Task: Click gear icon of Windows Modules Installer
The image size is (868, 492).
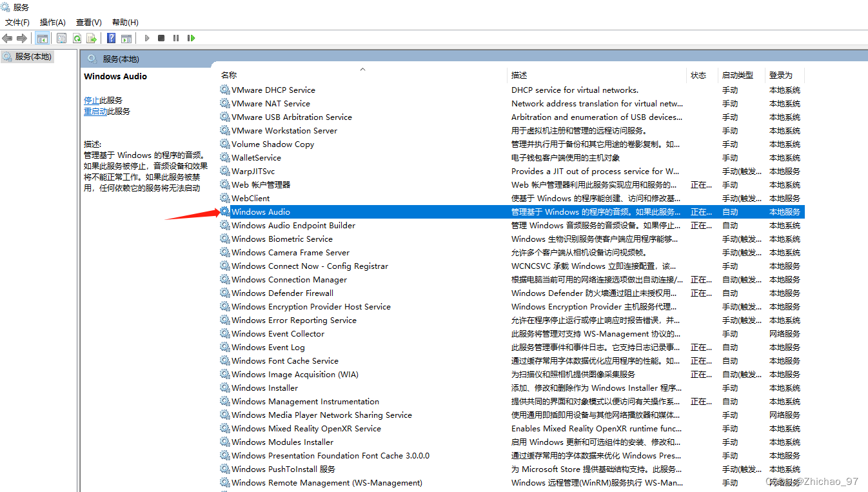Action: pos(224,442)
